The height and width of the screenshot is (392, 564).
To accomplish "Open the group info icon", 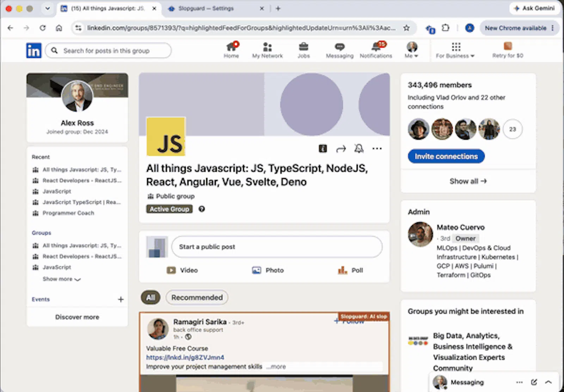I will (x=323, y=148).
